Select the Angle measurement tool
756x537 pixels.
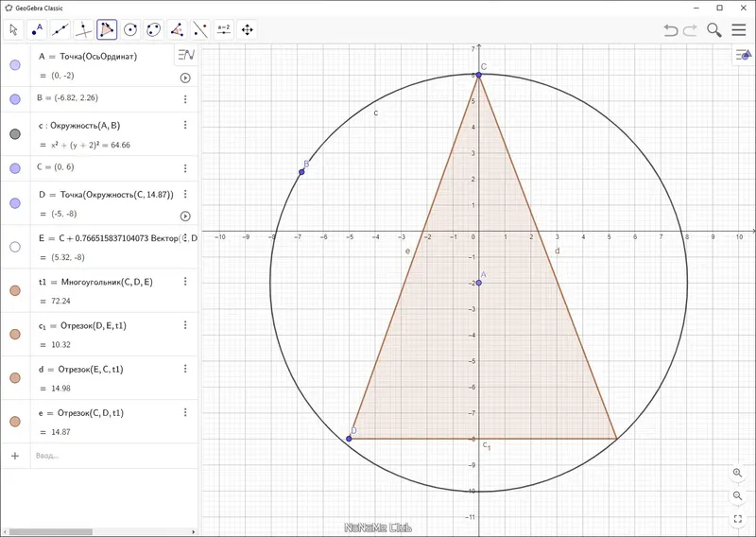(177, 30)
